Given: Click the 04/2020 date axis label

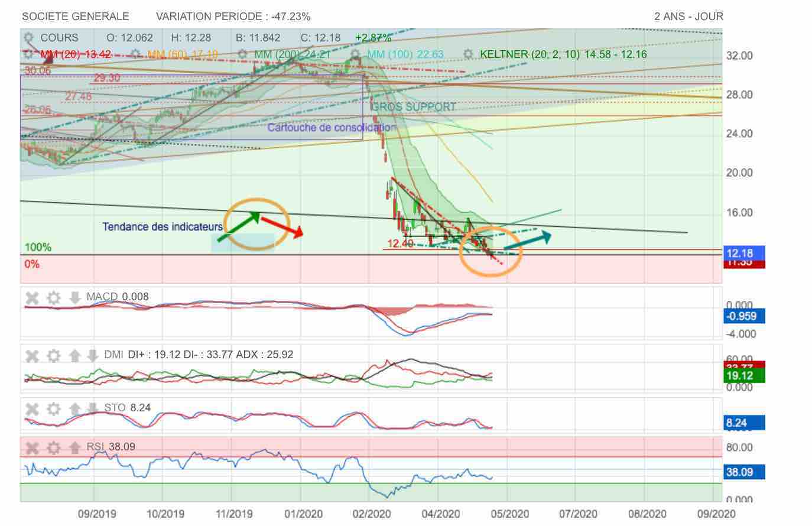Looking at the screenshot, I should tap(441, 514).
